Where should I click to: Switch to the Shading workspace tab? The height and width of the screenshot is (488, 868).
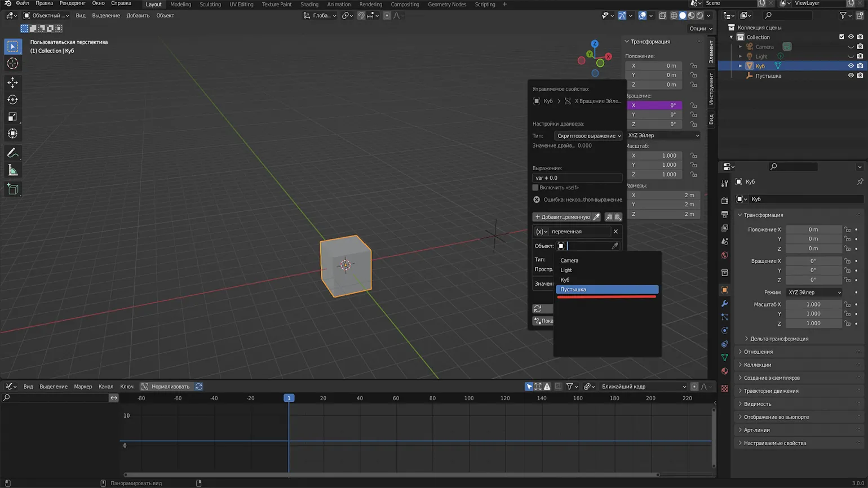[x=309, y=5]
